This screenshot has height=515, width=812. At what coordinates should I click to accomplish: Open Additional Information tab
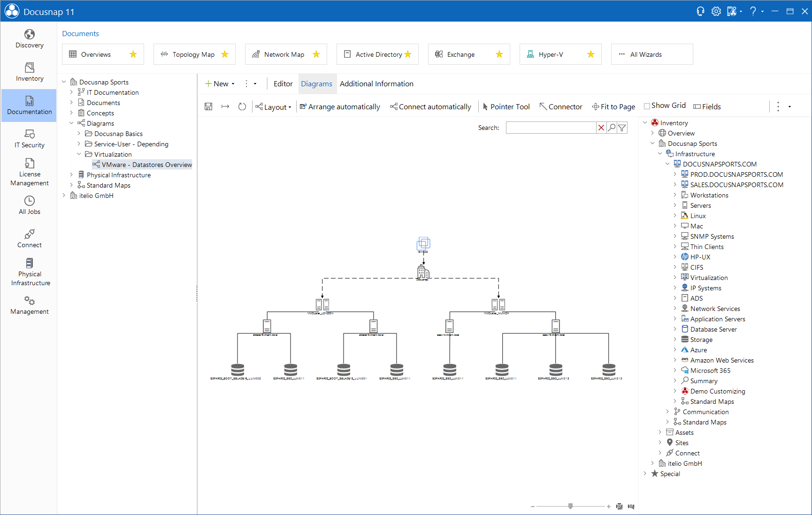coord(376,84)
